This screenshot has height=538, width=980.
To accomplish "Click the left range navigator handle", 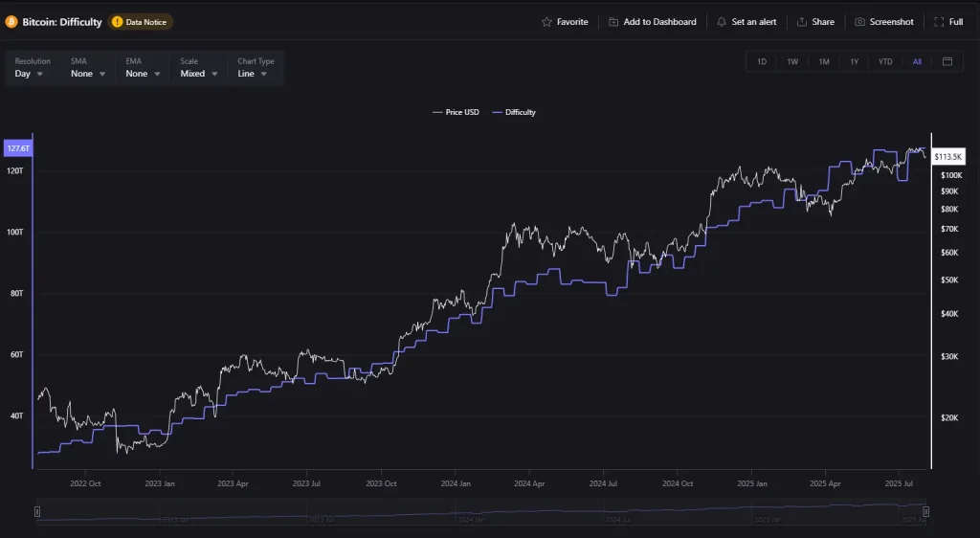I will pos(37,512).
